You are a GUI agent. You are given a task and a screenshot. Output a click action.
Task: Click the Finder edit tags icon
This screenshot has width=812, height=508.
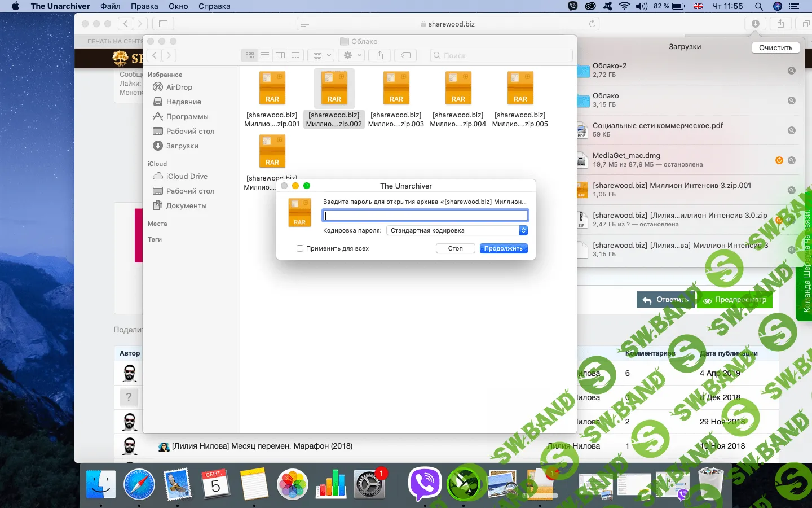point(405,55)
